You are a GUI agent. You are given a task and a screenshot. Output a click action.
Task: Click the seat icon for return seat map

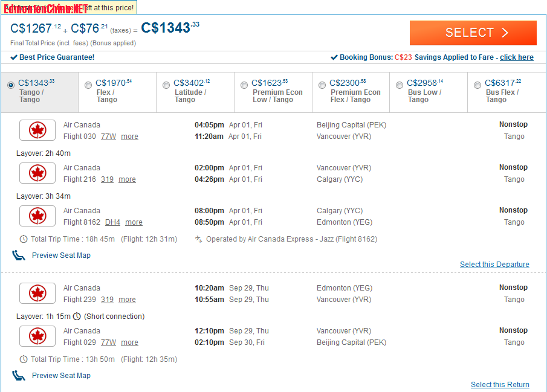click(x=19, y=376)
